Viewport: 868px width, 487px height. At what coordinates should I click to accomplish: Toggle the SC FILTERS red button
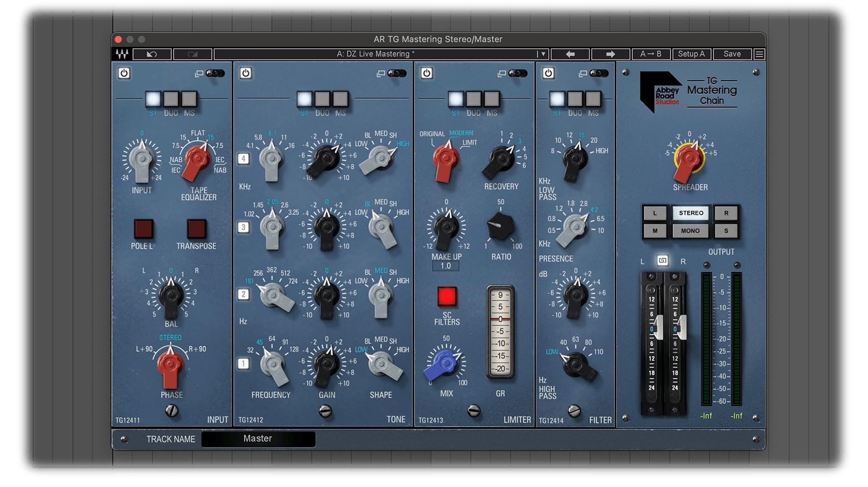[447, 296]
